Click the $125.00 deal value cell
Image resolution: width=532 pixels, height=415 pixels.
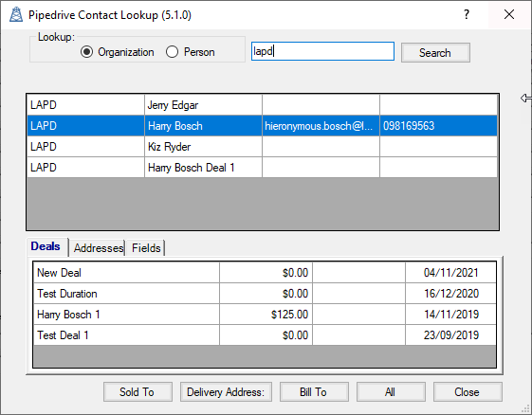[x=266, y=314]
